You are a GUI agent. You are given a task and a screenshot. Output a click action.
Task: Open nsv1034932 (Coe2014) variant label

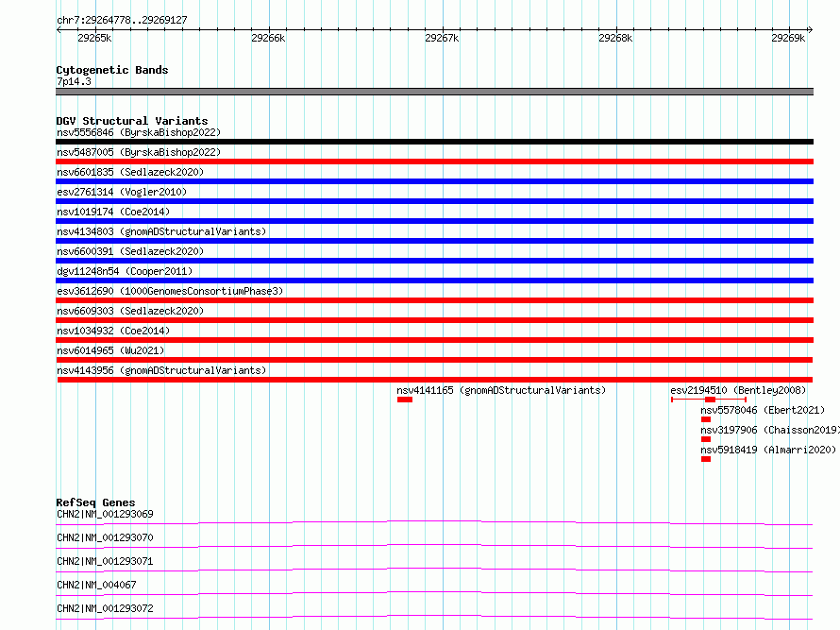click(113, 331)
